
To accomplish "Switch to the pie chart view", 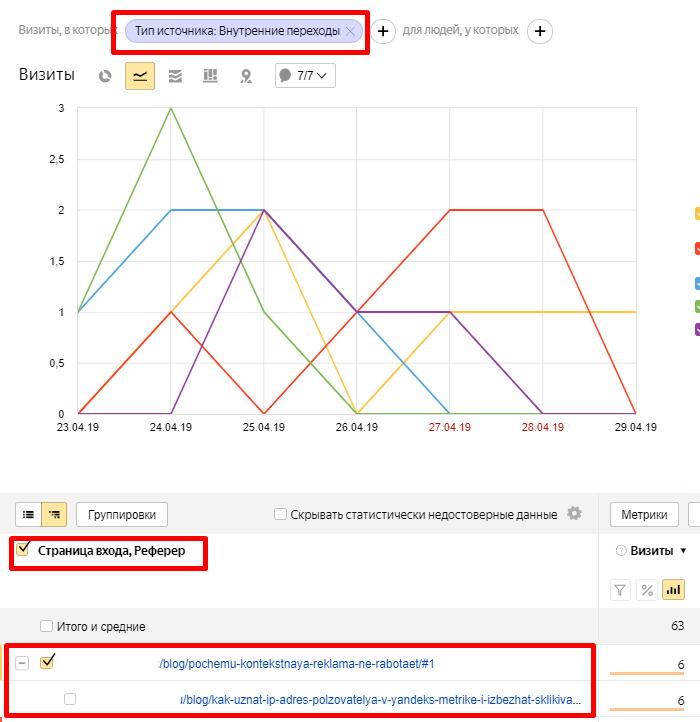I will 105,76.
